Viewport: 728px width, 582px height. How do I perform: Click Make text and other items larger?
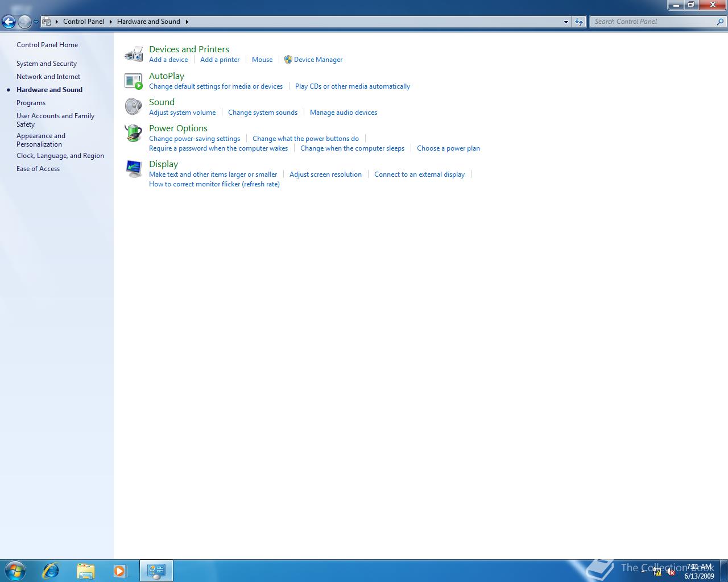coord(213,174)
